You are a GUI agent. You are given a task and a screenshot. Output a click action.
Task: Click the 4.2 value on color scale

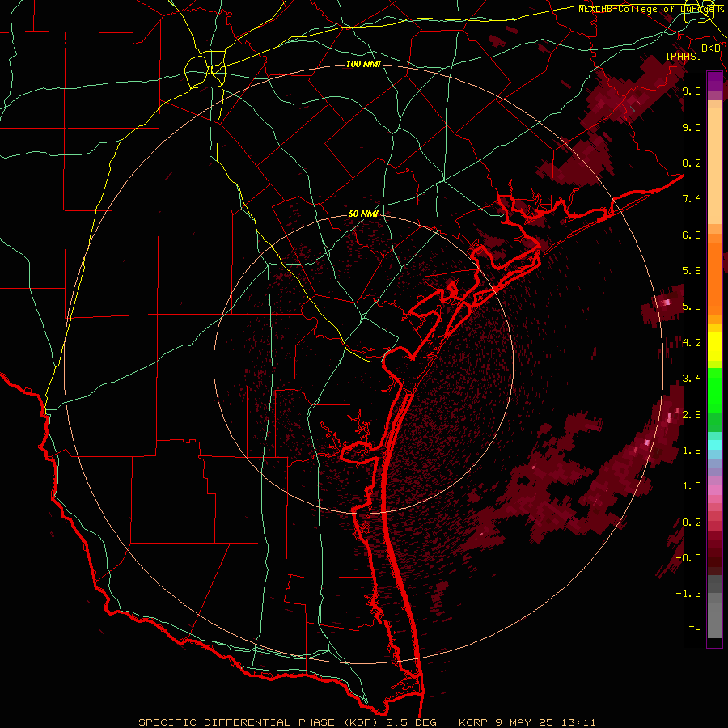[x=692, y=343]
